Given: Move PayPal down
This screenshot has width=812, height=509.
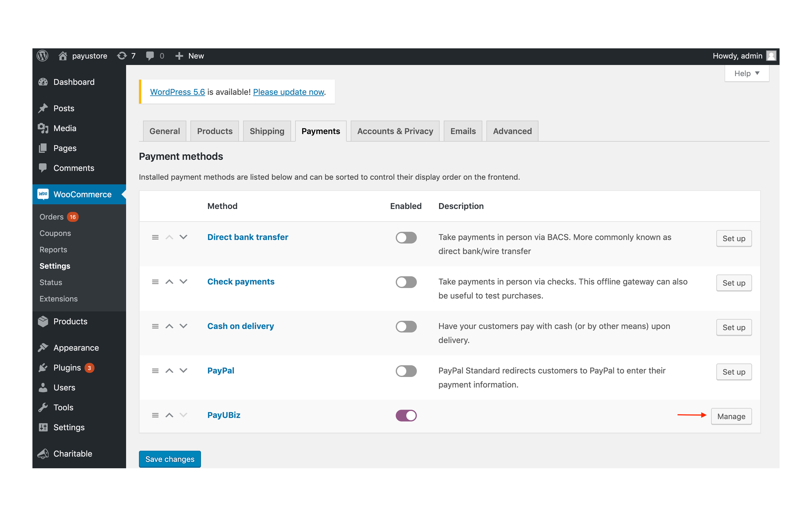Looking at the screenshot, I should [x=183, y=371].
